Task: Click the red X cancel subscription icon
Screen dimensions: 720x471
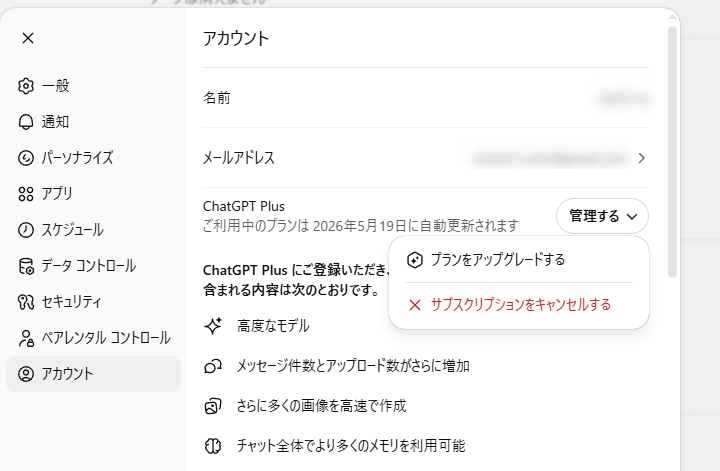Action: (415, 305)
